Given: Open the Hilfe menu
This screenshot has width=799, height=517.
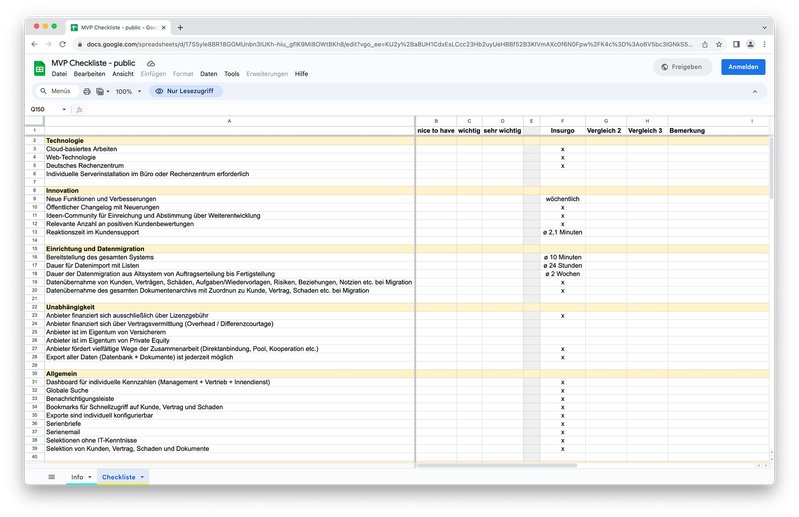Looking at the screenshot, I should (301, 74).
